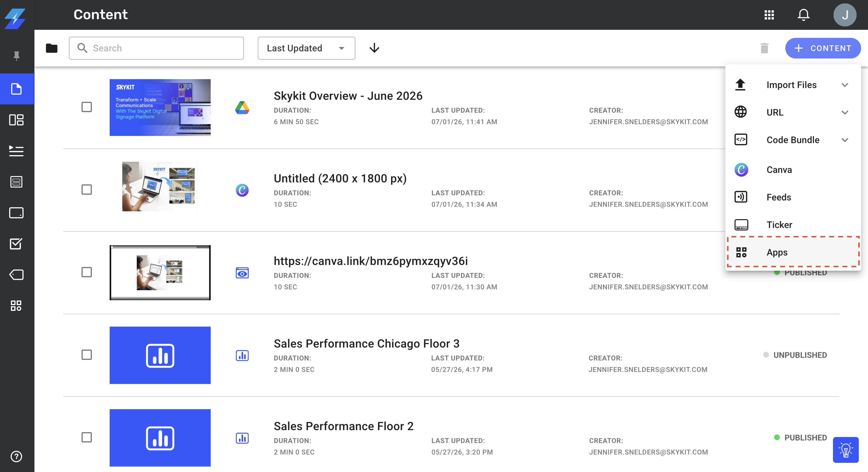The image size is (868, 472).
Task: Open https://canva.link/bmz6pymxzqyv36i title
Action: pos(371,261)
